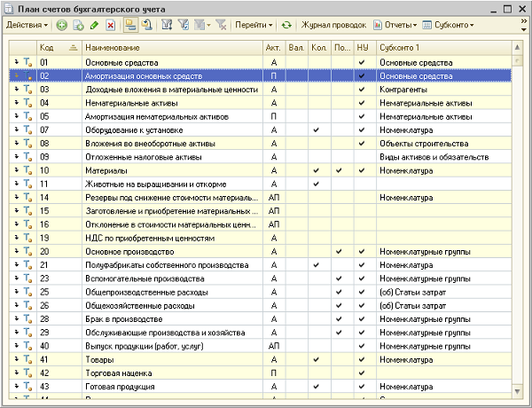Click the account icon in row 20

pos(27,252)
